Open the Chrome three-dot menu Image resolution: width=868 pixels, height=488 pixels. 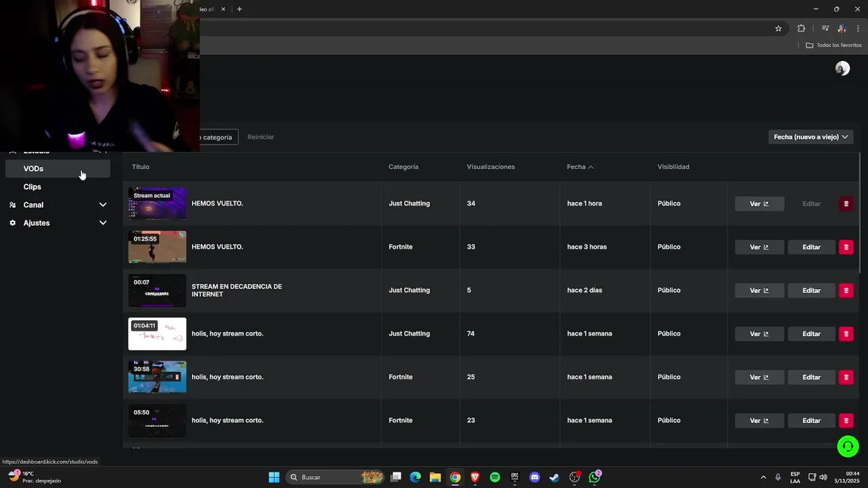[858, 28]
